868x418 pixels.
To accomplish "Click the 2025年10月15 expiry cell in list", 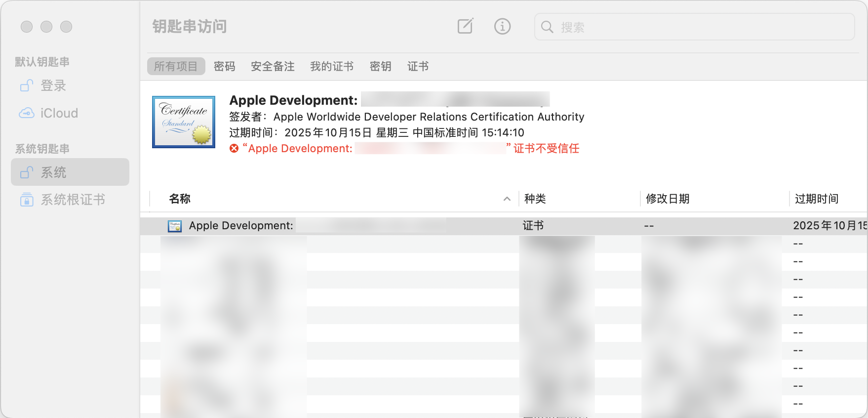I will 830,226.
